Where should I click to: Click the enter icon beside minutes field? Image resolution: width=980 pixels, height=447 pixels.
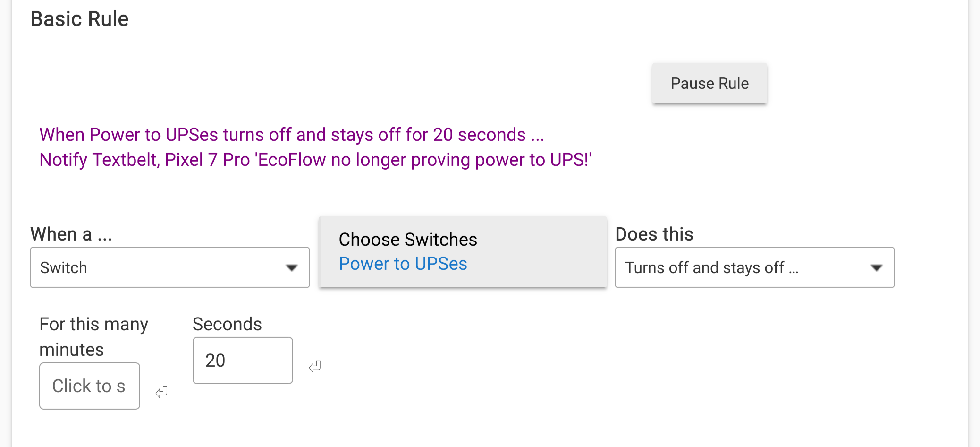click(x=161, y=392)
